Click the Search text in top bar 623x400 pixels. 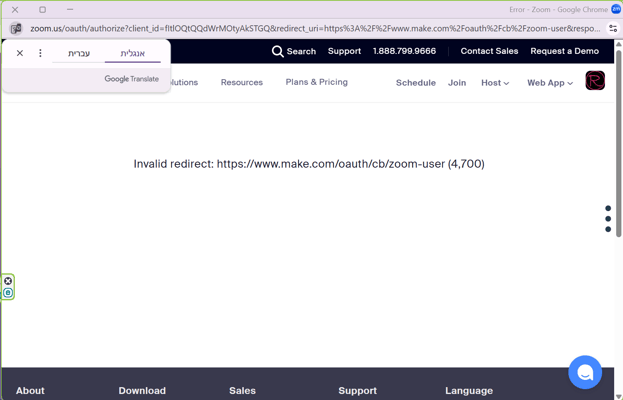pos(301,51)
